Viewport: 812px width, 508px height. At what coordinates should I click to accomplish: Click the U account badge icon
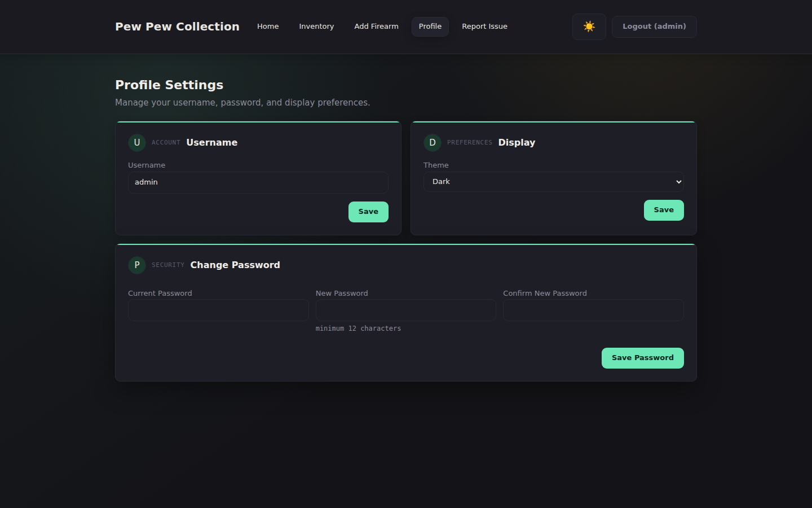[136, 143]
